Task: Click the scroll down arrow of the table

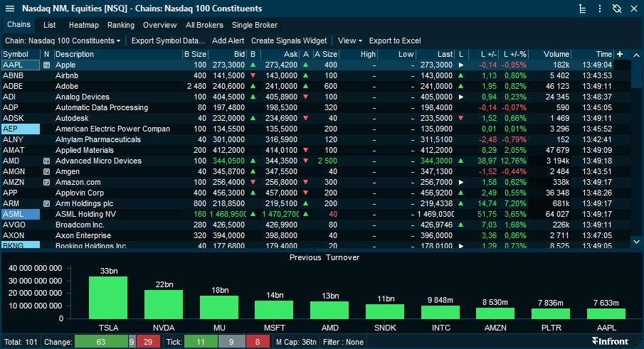Action: click(636, 242)
